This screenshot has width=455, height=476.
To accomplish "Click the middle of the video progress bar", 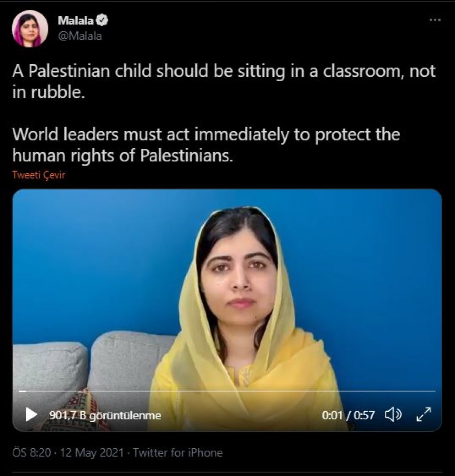I will [x=227, y=392].
